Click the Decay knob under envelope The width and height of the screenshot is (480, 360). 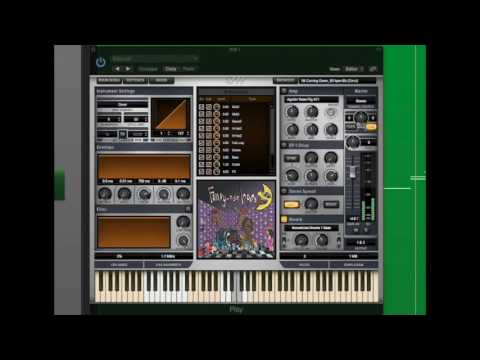(x=144, y=194)
